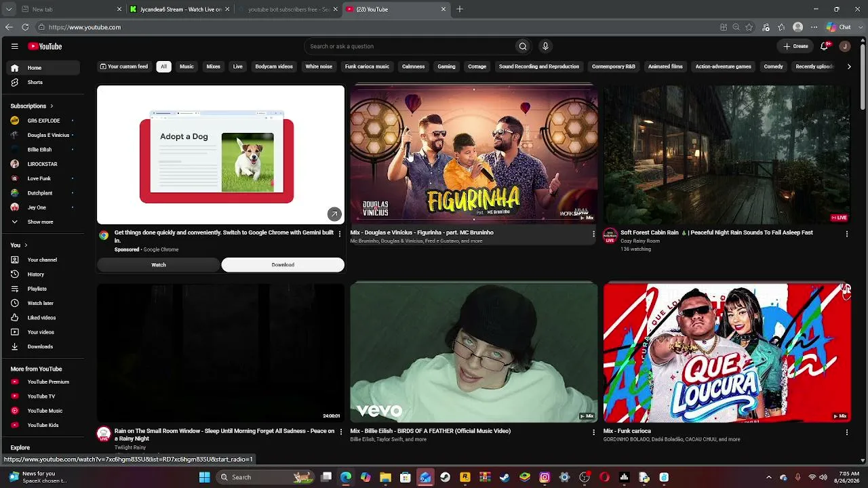Switch to the New tab browser tab
This screenshot has width=868, height=488.
[70, 9]
